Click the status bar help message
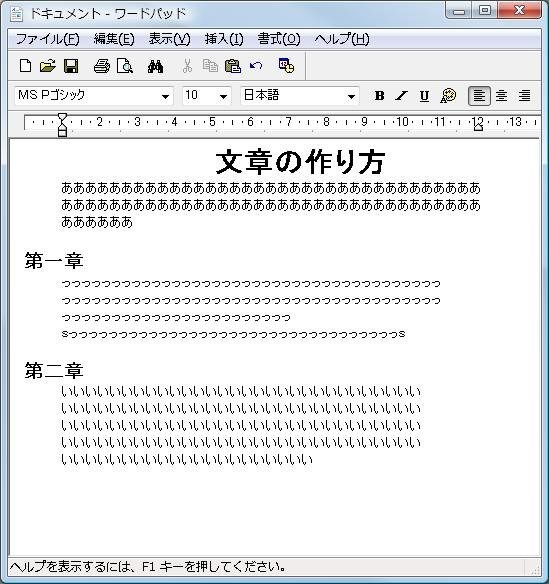Viewport: 549px width, 584px height. tap(148, 567)
